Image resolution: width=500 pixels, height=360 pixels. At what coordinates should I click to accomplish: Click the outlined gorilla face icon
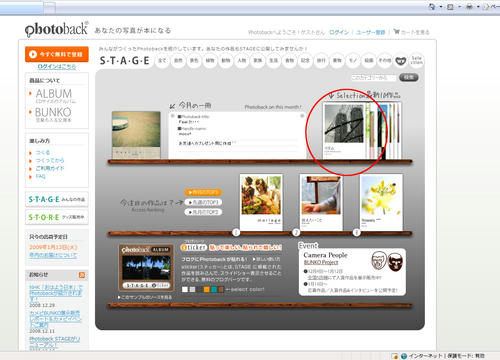(x=379, y=261)
